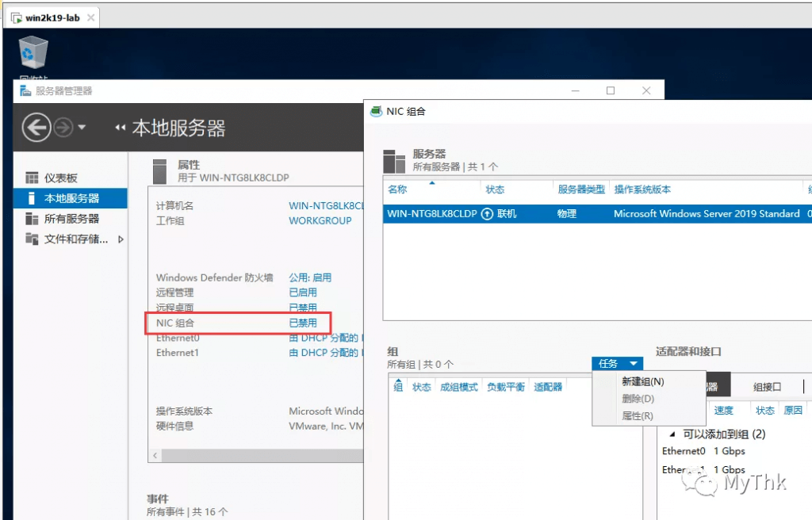Open navigation history dropdown arrow
Viewport: 812px width, 520px height.
tap(82, 127)
